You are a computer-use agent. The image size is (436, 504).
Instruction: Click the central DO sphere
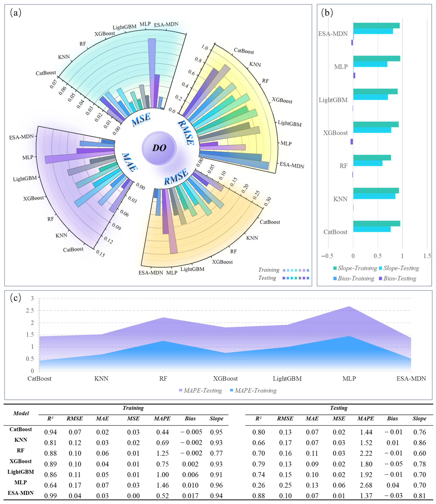(x=159, y=148)
